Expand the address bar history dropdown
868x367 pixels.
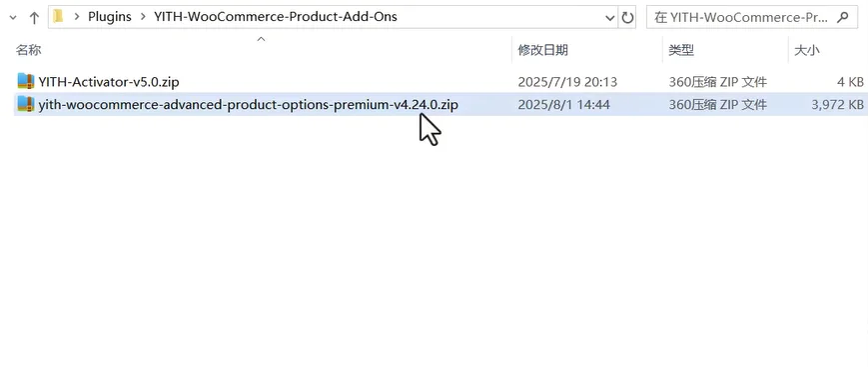coord(610,18)
